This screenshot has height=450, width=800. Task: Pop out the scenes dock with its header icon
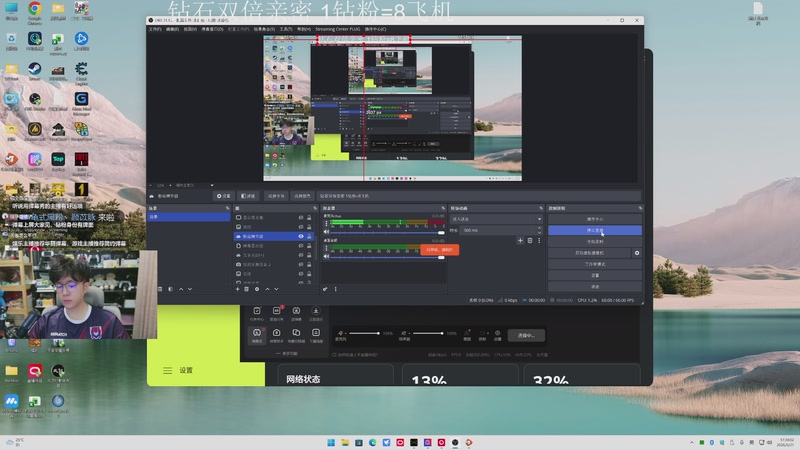(228, 208)
